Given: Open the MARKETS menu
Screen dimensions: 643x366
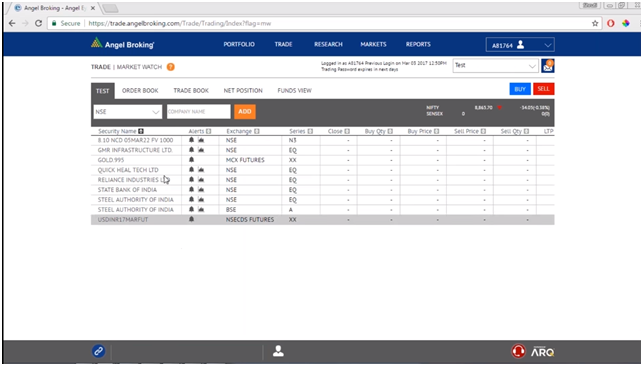Looking at the screenshot, I should 373,44.
